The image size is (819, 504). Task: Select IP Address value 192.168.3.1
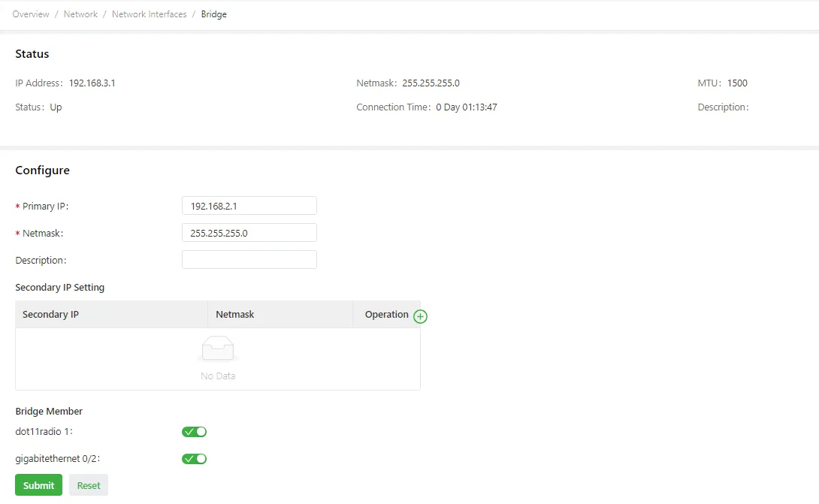click(92, 83)
